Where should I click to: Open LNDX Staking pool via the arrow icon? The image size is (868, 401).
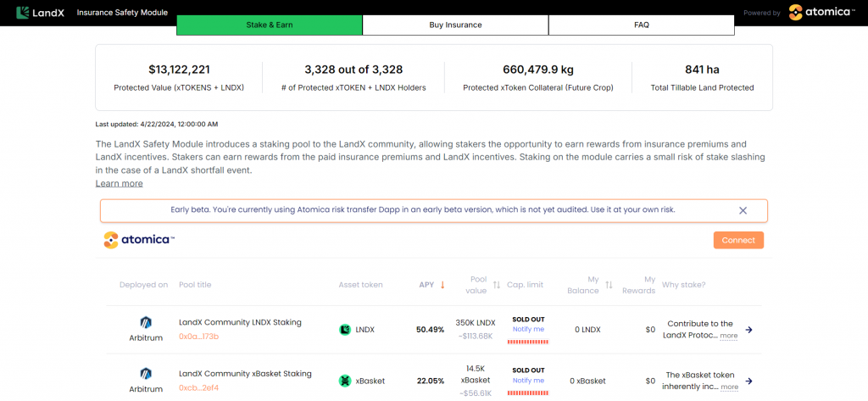(x=748, y=330)
